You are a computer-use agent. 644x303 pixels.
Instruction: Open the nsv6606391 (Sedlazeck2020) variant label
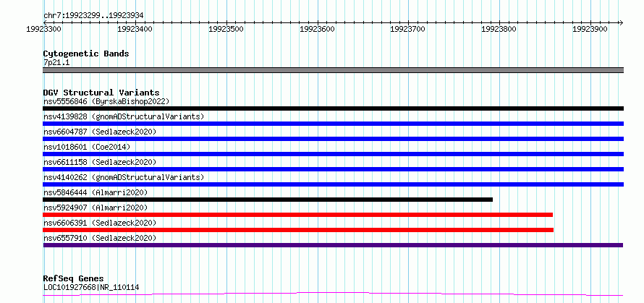pos(100,223)
